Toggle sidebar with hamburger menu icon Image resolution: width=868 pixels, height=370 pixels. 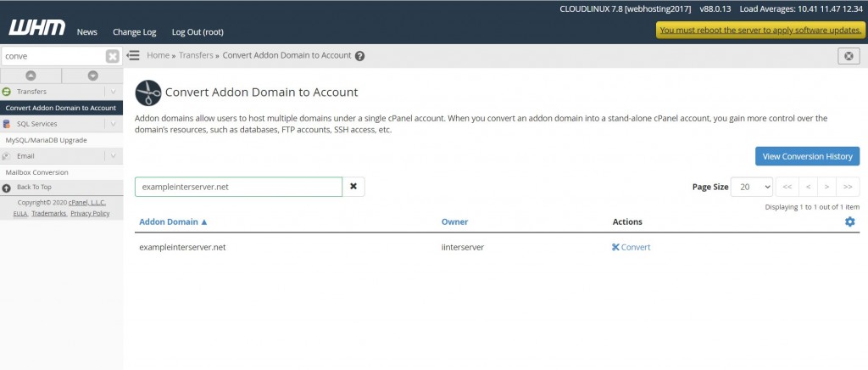coord(133,55)
